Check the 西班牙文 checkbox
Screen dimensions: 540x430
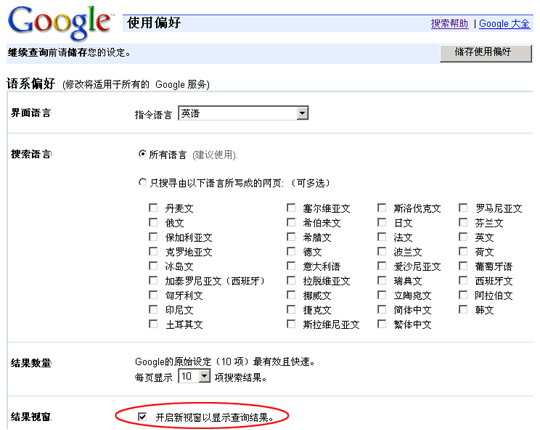463,280
